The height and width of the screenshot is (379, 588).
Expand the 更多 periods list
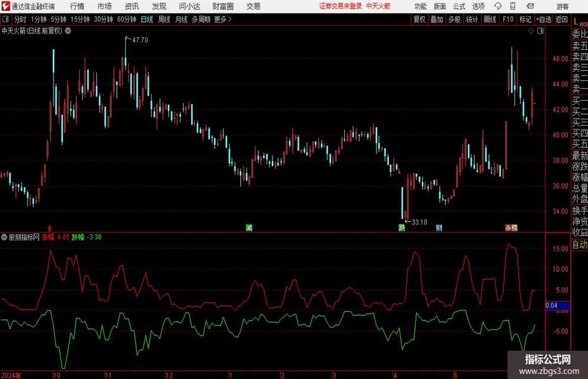click(223, 19)
